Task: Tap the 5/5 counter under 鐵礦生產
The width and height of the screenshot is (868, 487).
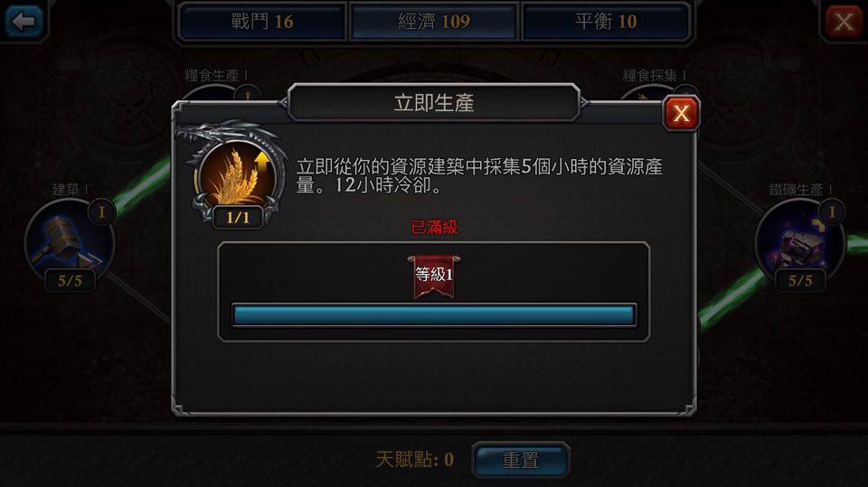Action: [800, 281]
